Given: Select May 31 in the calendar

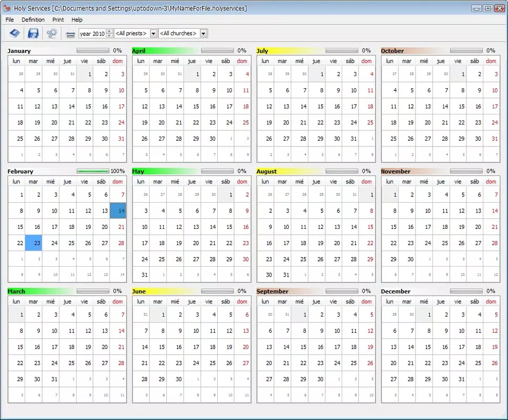Looking at the screenshot, I should (142, 275).
